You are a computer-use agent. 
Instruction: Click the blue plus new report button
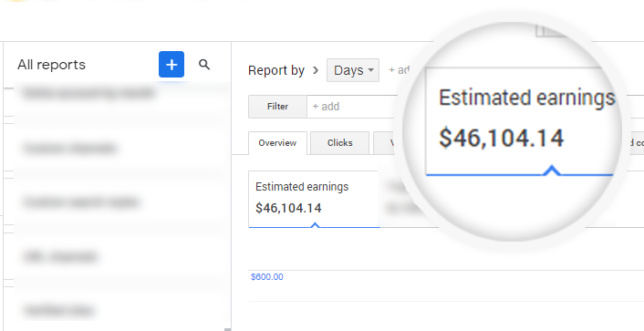point(171,65)
